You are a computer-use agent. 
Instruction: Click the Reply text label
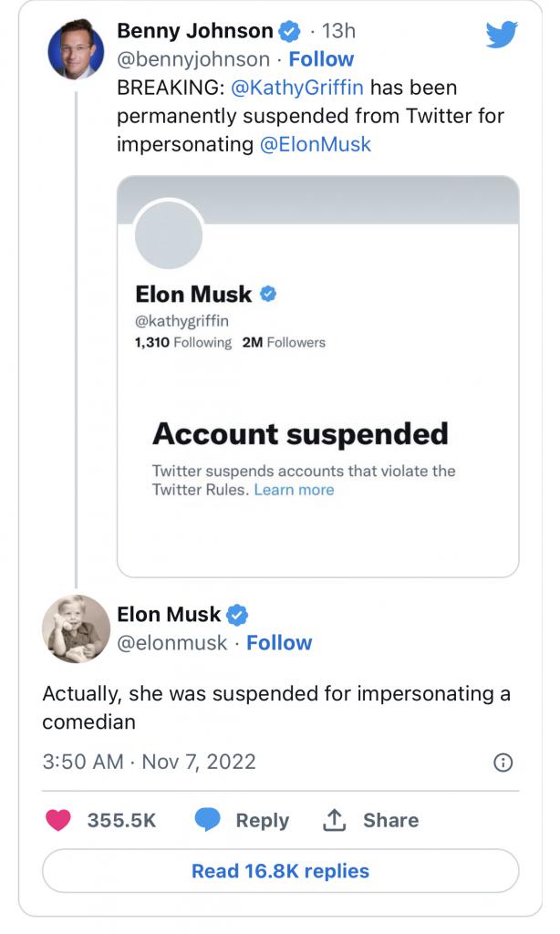(x=262, y=820)
